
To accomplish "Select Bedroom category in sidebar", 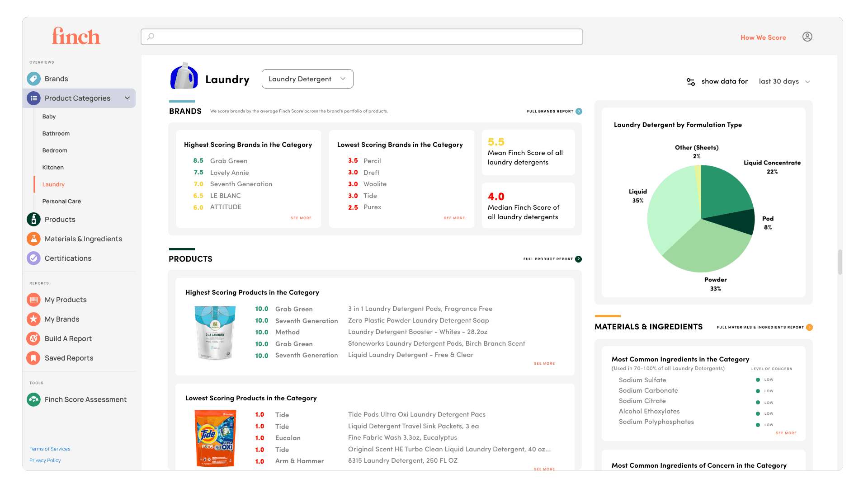I will (x=55, y=150).
